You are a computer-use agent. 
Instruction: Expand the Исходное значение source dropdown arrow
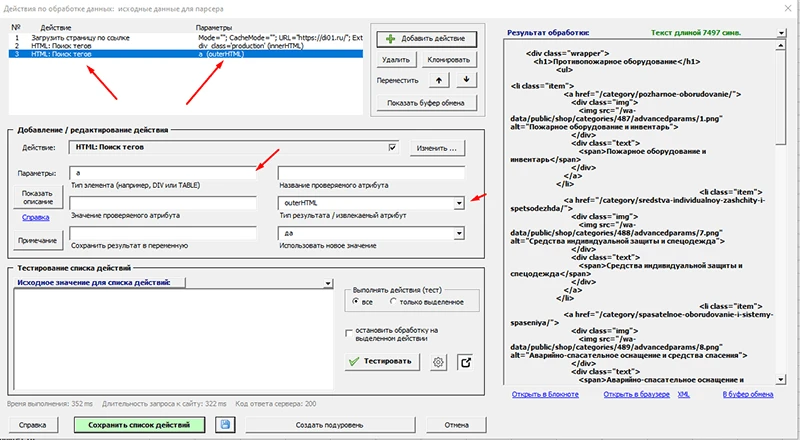(x=328, y=283)
